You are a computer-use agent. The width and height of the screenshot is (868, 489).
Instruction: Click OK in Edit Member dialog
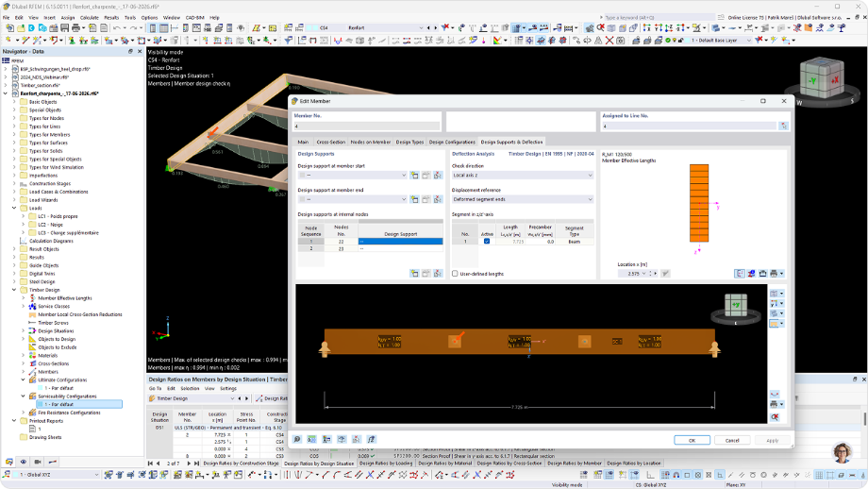[x=692, y=440]
